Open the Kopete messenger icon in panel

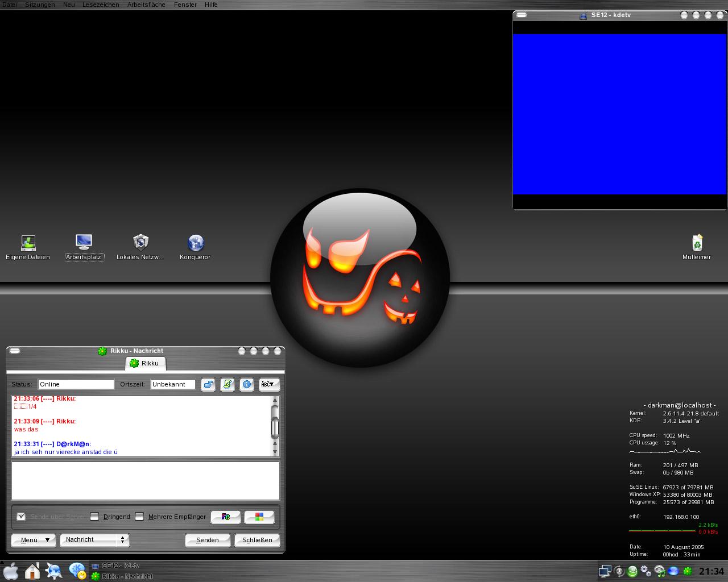[x=77, y=571]
